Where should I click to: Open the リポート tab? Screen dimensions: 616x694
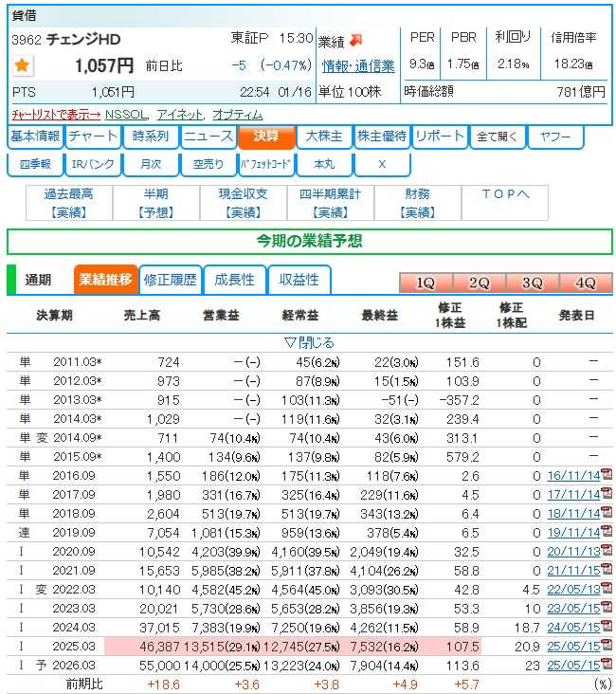pos(440,137)
